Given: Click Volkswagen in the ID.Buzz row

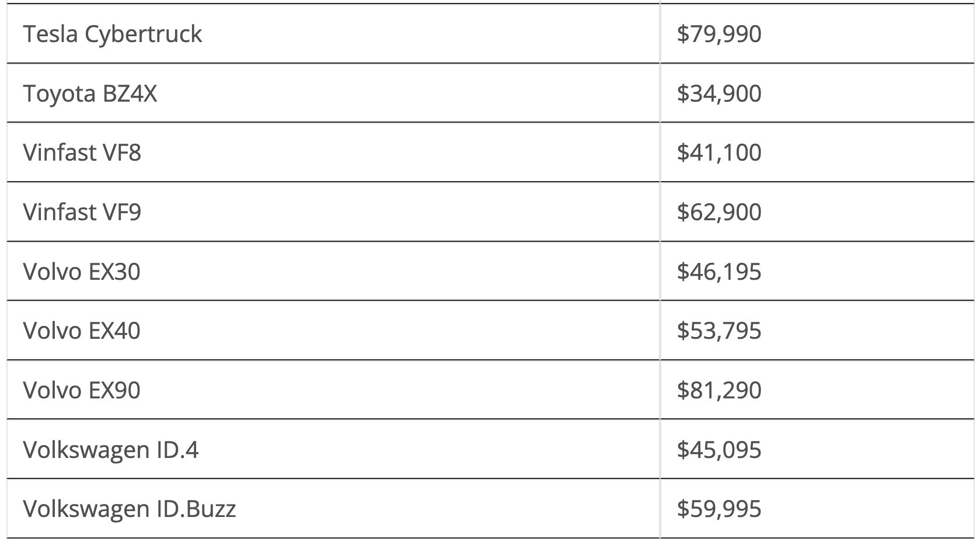Looking at the screenshot, I should click(x=86, y=509).
